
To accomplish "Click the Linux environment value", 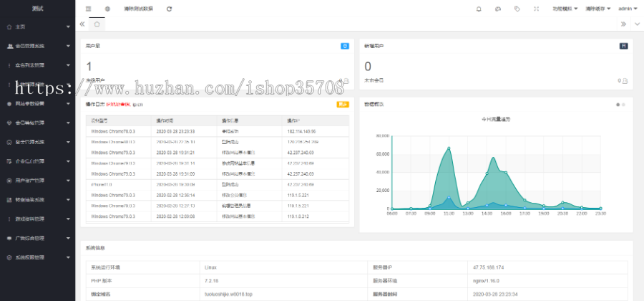I will (x=210, y=267).
